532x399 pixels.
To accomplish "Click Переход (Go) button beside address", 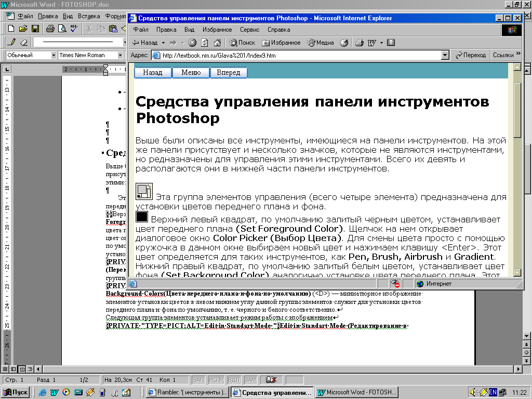I will coord(471,55).
